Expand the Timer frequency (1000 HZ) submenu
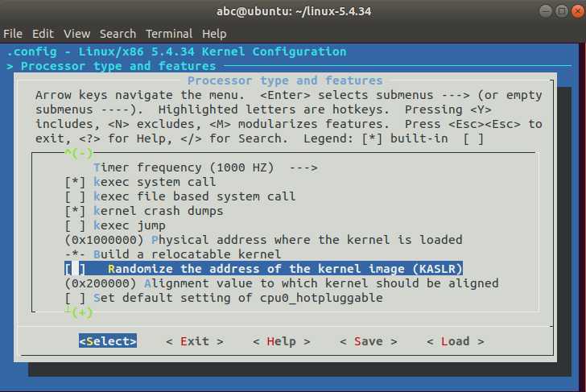The width and height of the screenshot is (586, 392). coord(205,167)
